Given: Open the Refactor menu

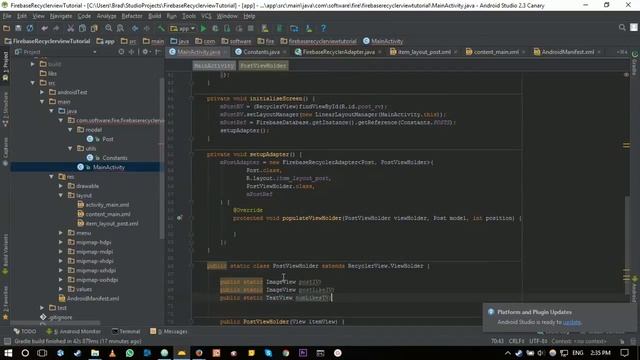Looking at the screenshot, I should click(132, 16).
